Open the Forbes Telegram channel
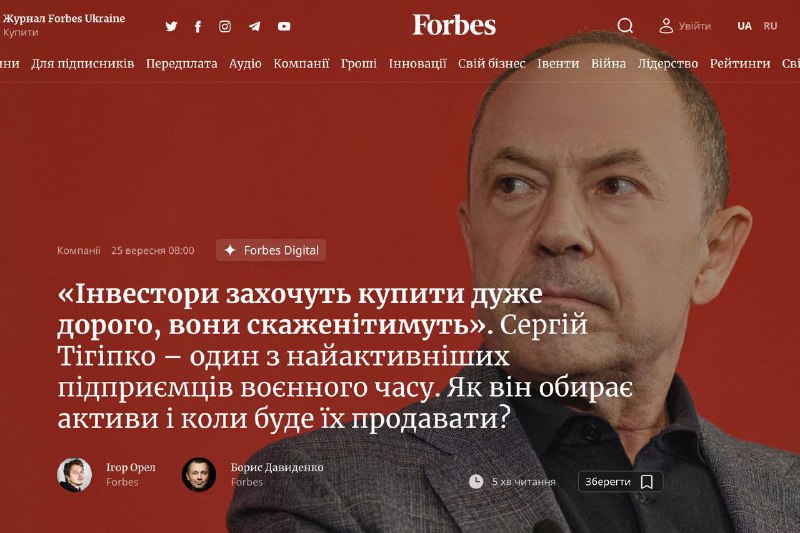This screenshot has width=800, height=533. pos(254,27)
